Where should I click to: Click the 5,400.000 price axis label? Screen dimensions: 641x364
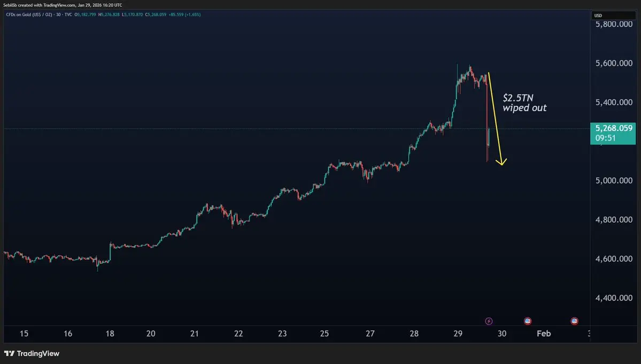[614, 102]
